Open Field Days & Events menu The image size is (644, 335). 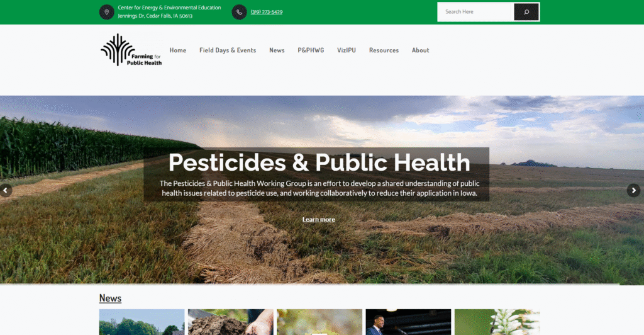(228, 50)
